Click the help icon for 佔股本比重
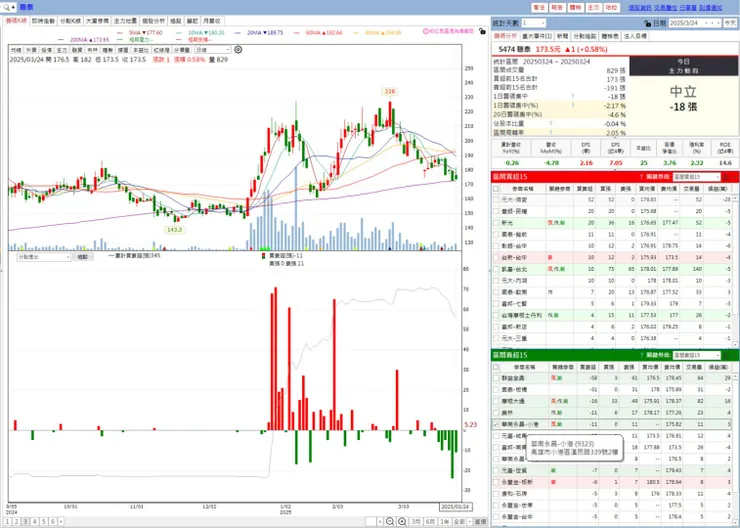Image resolution: width=740 pixels, height=528 pixels. 550,124
